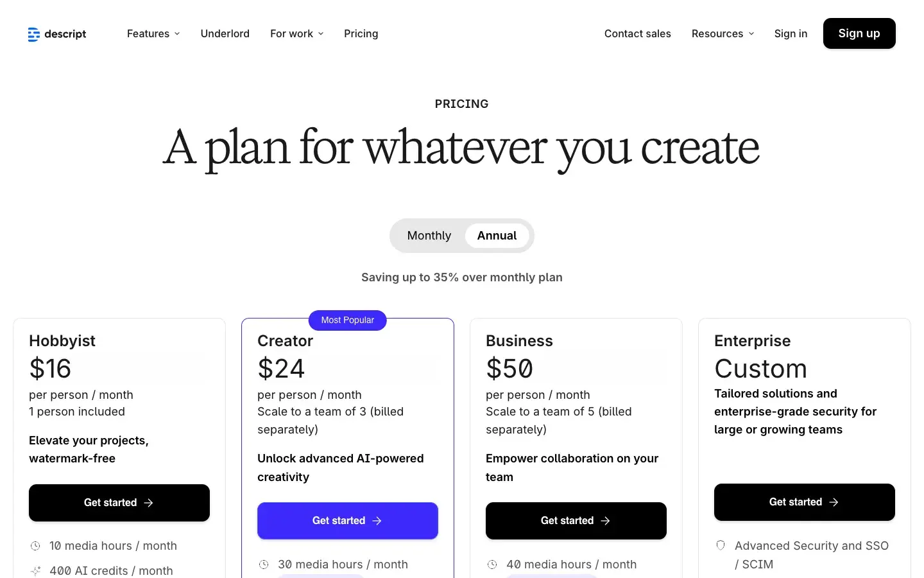The image size is (924, 578).
Task: Select Annual billing option
Action: point(497,236)
